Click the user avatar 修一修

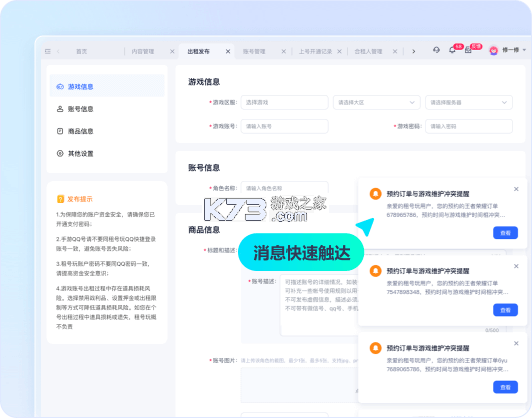click(x=494, y=51)
